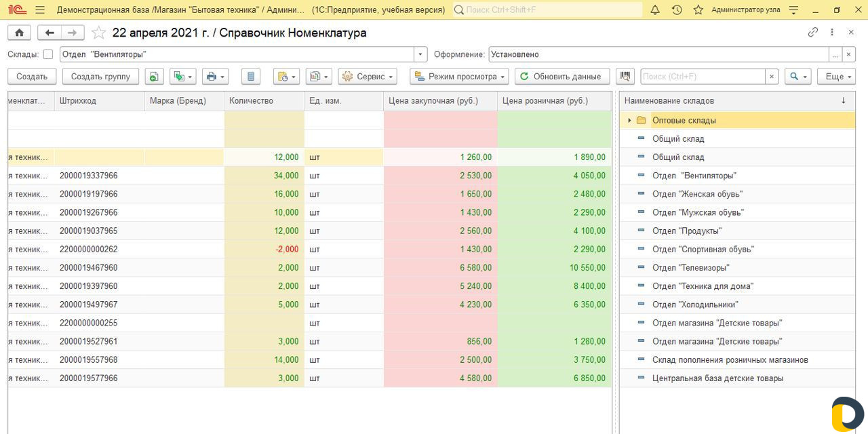Click the add-by-copy icon with green plus
This screenshot has height=434, width=868.
click(154, 76)
